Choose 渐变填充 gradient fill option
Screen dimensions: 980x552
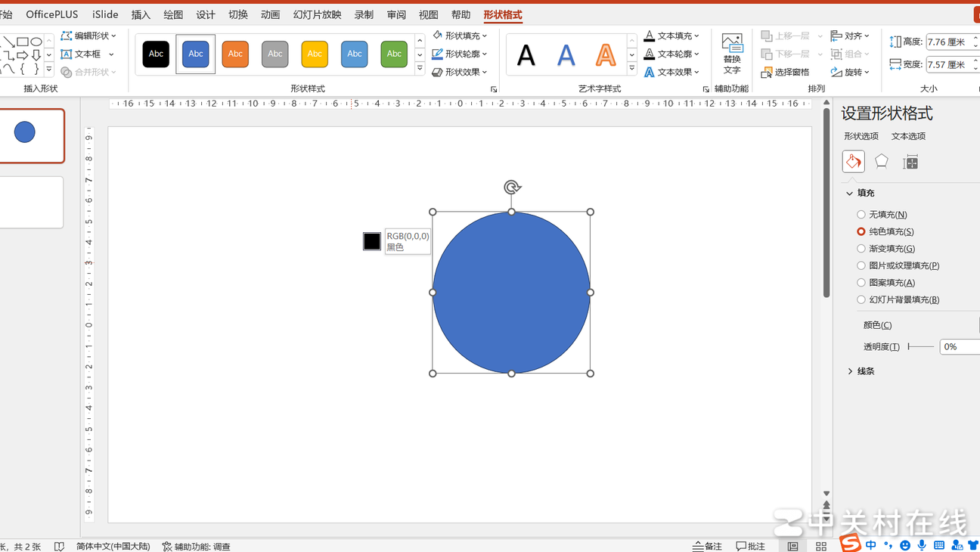[861, 249]
